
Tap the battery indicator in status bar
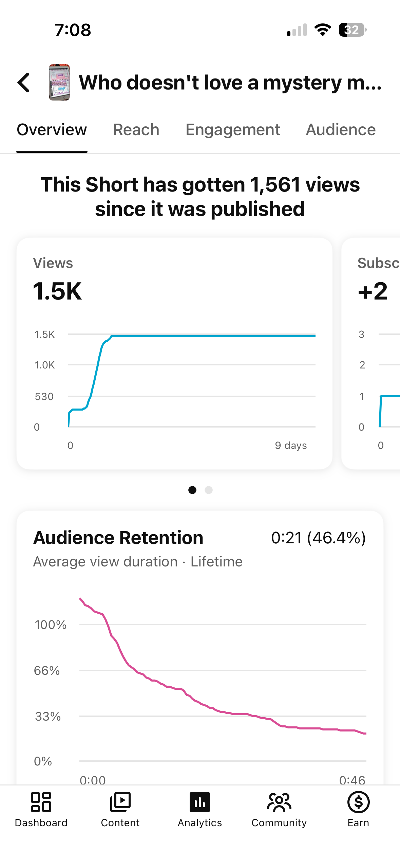tap(353, 30)
